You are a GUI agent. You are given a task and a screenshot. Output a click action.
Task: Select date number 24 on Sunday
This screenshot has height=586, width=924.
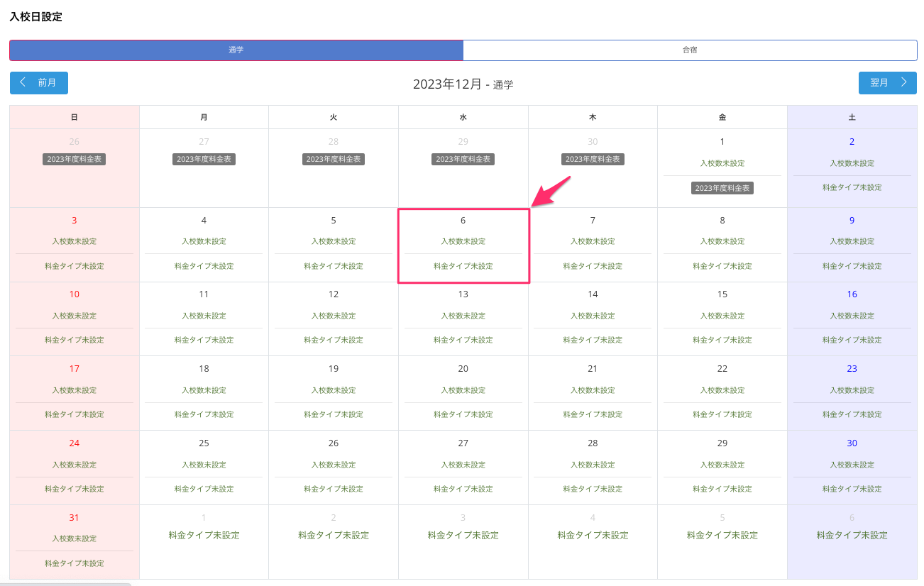(74, 443)
